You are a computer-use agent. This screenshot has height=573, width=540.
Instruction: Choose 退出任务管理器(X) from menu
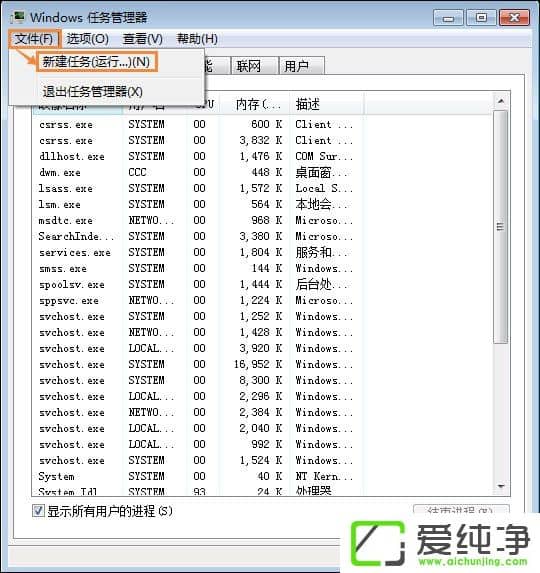pos(93,92)
